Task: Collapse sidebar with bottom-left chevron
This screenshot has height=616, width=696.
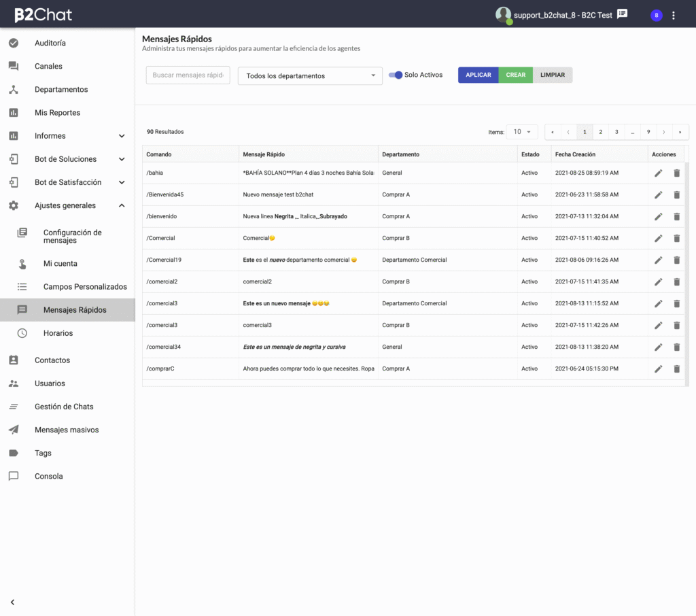Action: tap(12, 602)
